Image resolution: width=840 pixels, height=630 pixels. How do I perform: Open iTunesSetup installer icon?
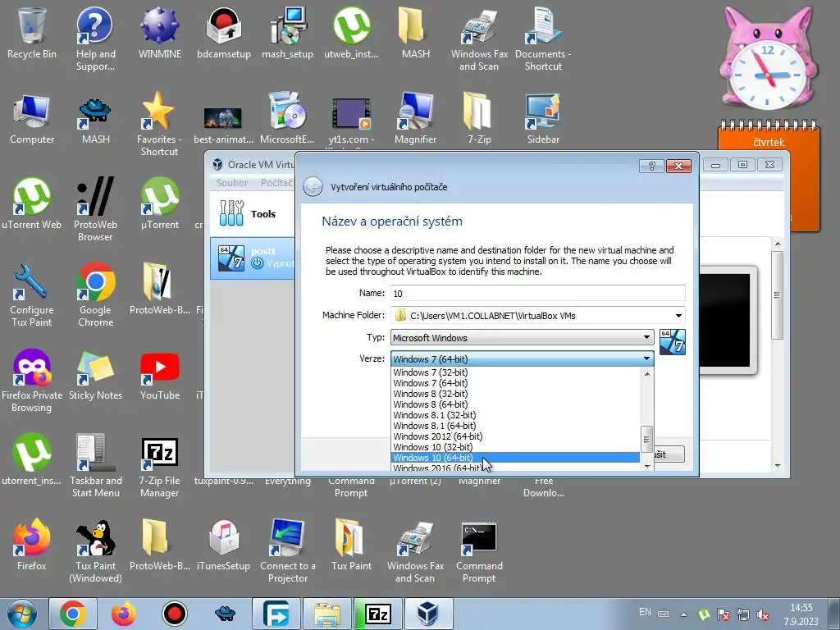click(224, 545)
